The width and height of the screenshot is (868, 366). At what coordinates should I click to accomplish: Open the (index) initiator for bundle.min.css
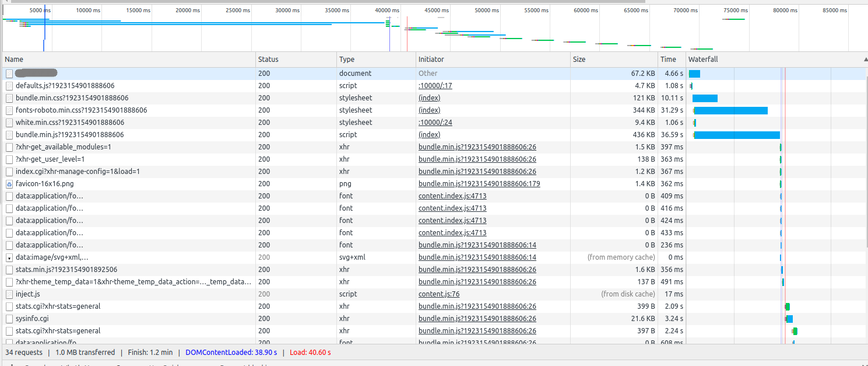click(x=429, y=97)
